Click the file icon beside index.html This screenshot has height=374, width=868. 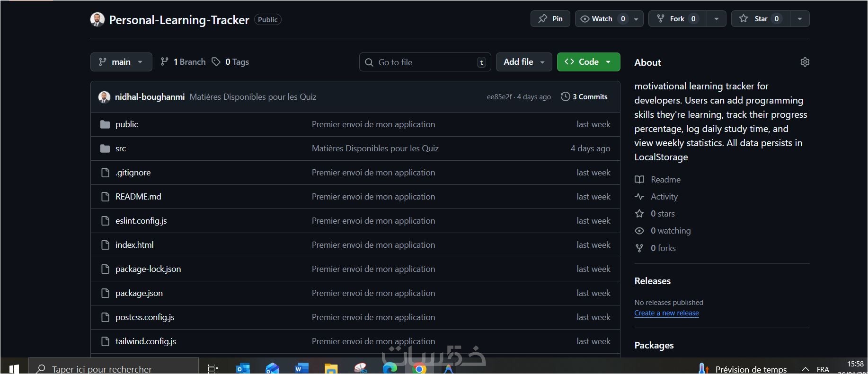tap(106, 245)
